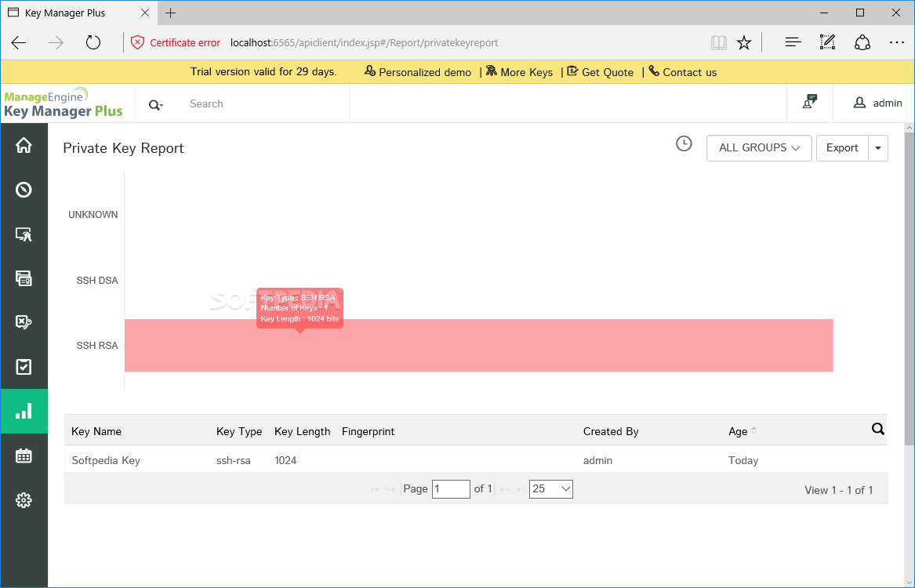Open the SSL certificates sidebar icon
Viewport: 915px width, 588px height.
click(x=24, y=278)
